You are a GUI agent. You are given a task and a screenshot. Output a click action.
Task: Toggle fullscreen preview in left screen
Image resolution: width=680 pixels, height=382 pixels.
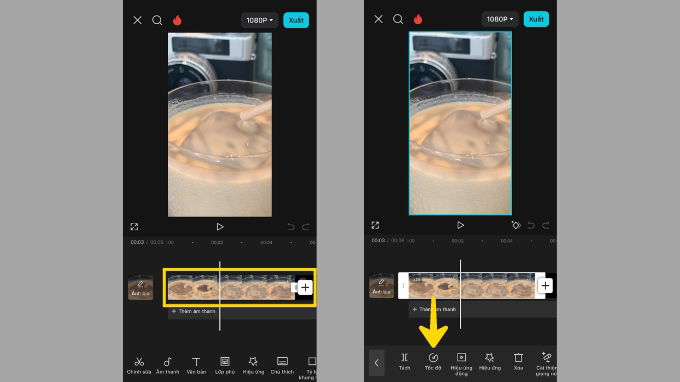pos(134,226)
